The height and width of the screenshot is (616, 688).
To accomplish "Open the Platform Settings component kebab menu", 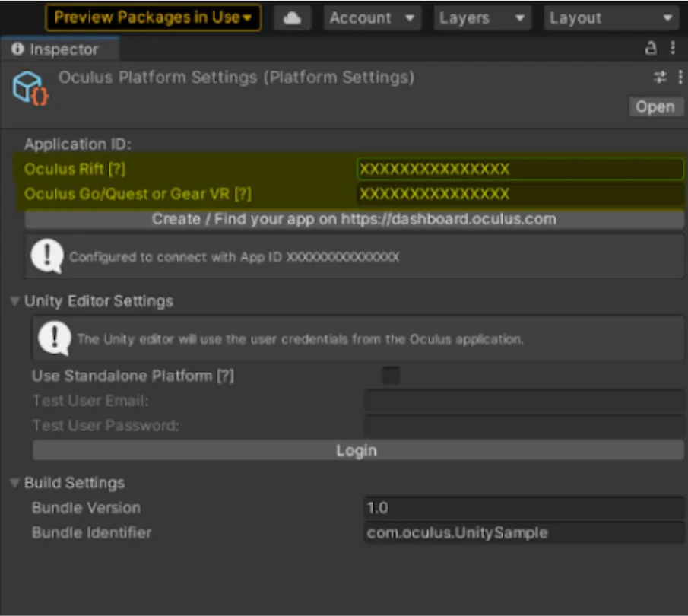I will point(680,78).
